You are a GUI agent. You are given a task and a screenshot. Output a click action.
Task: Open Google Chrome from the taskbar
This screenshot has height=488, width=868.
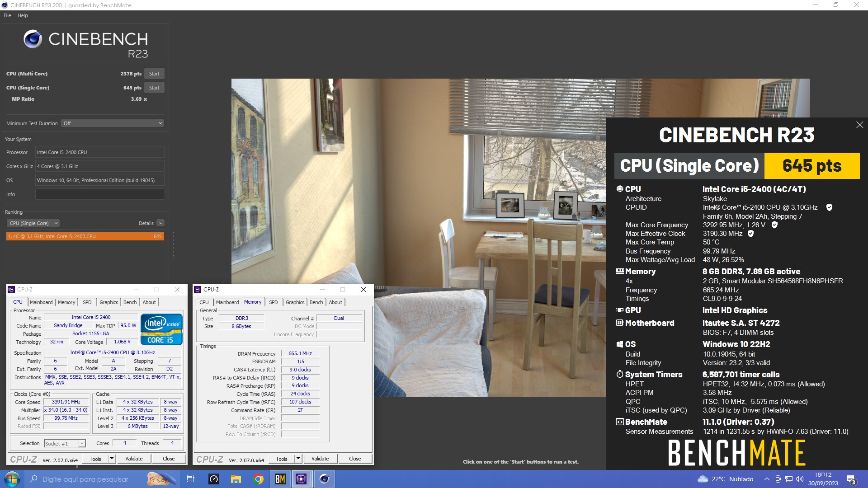(x=258, y=479)
